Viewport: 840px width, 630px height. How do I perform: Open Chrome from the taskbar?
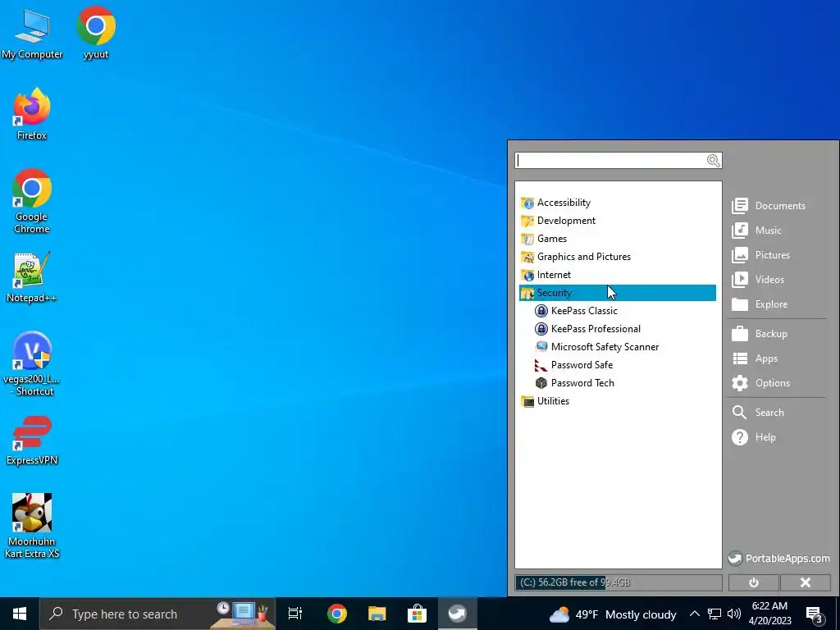pyautogui.click(x=337, y=614)
